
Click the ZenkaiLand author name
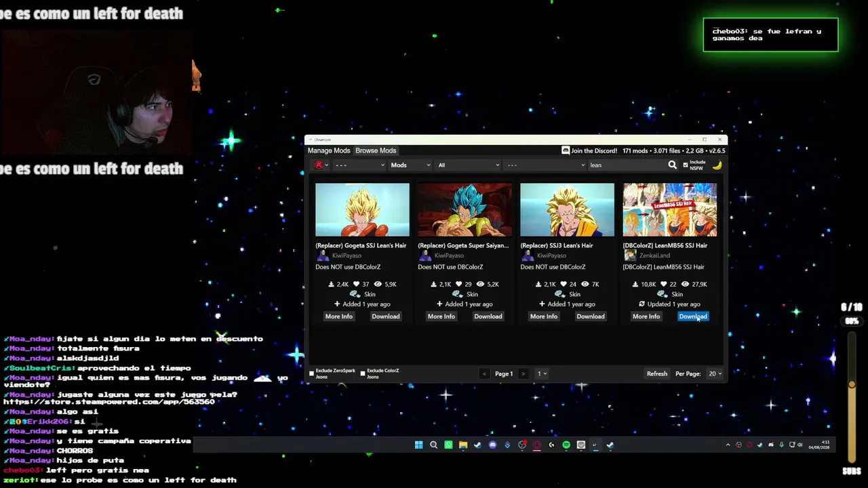pyautogui.click(x=654, y=256)
